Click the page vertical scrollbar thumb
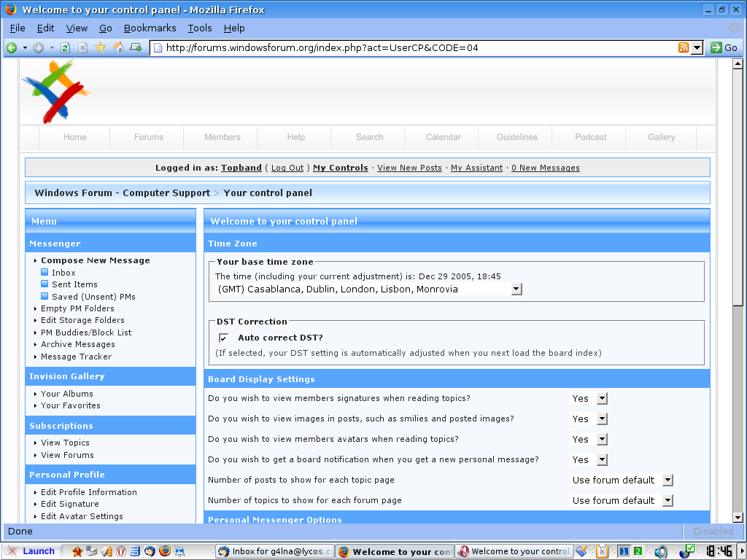Image resolution: width=747 pixels, height=560 pixels. pyautogui.click(x=738, y=187)
